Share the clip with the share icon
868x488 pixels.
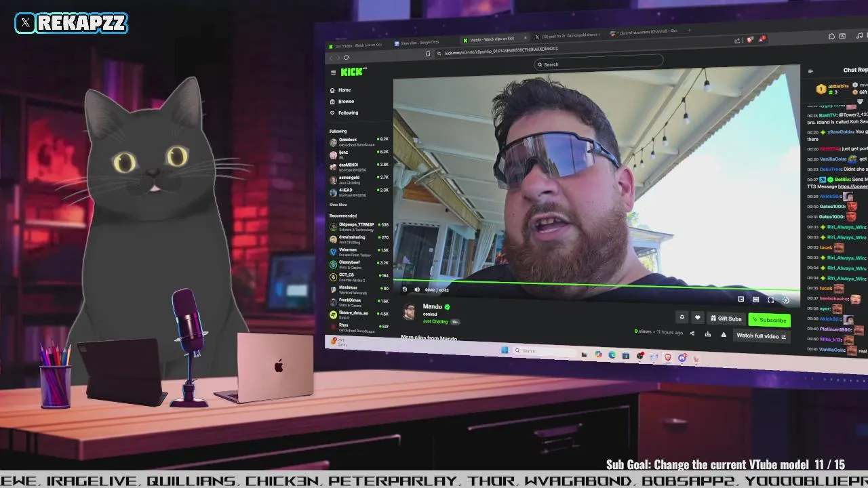pyautogui.click(x=692, y=333)
